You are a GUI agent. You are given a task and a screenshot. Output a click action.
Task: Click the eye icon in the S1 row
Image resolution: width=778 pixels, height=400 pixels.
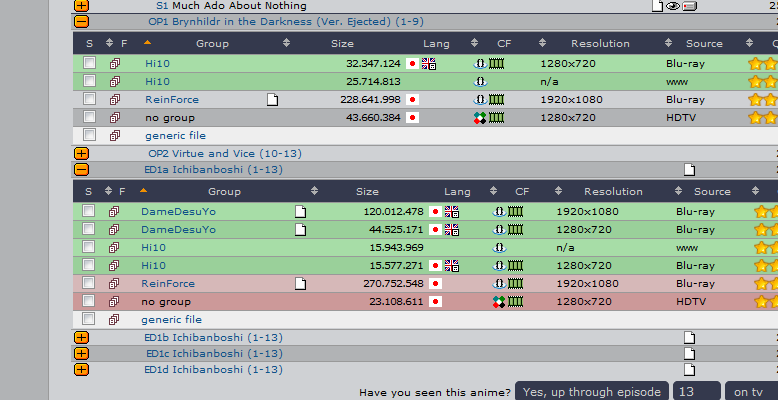672,6
